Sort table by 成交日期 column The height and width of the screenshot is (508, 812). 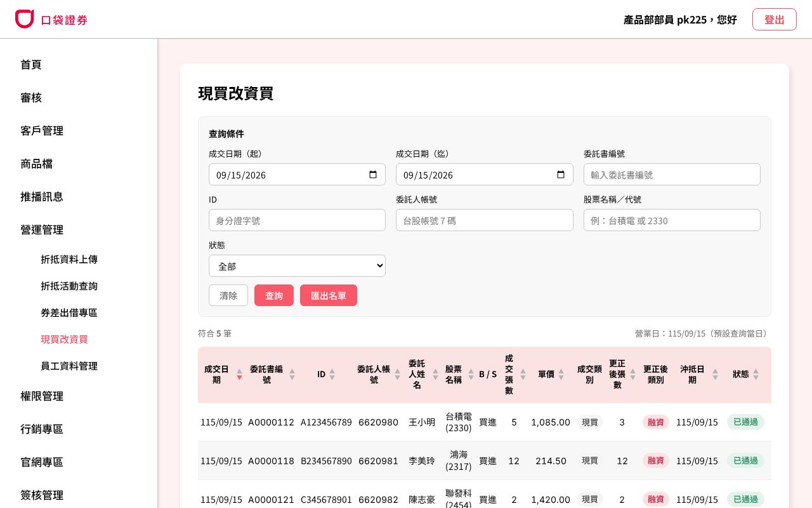(239, 374)
